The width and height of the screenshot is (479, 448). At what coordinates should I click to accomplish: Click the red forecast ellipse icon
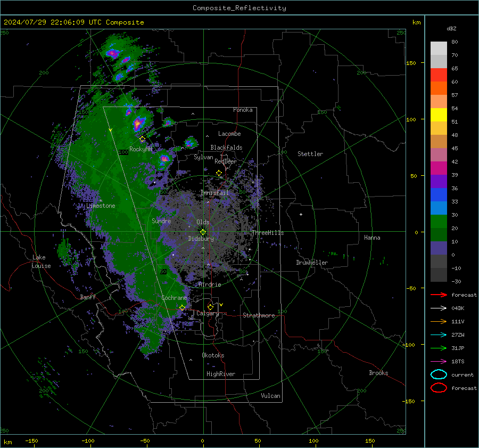click(x=439, y=388)
